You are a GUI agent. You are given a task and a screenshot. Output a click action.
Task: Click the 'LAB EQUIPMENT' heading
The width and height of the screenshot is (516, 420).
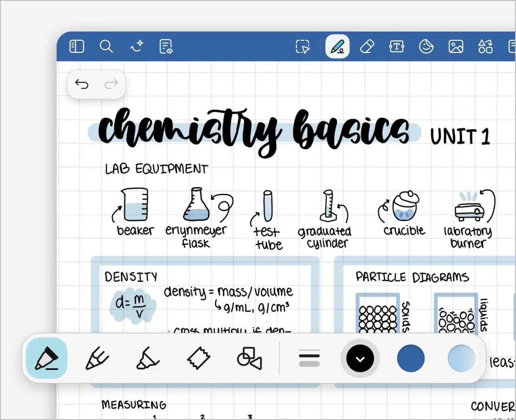pos(157,169)
